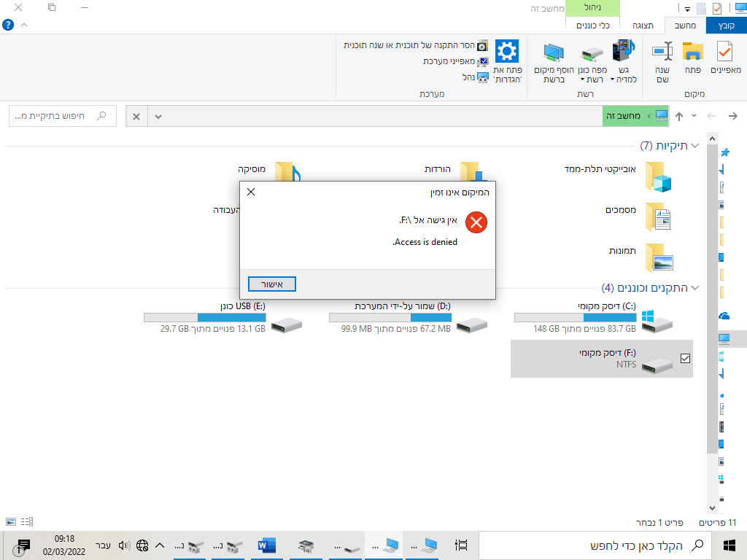747x560 pixels.
Task: Open the File (קובץ) tab
Action: coord(726,26)
